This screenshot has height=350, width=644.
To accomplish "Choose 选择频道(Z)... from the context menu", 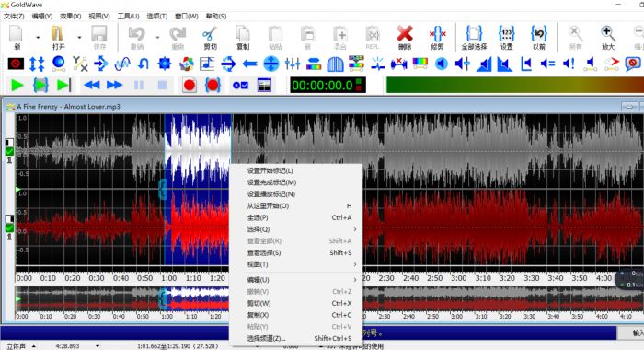I will coord(295,338).
